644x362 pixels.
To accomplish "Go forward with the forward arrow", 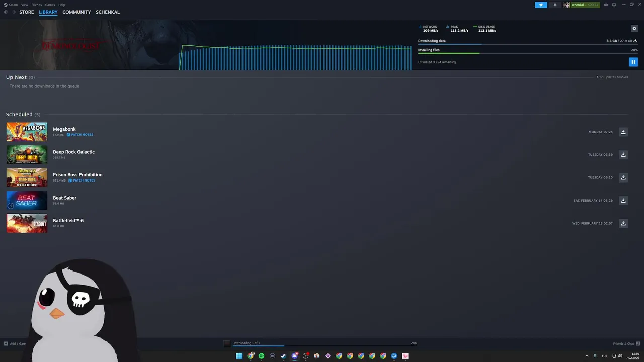I will click(14, 12).
